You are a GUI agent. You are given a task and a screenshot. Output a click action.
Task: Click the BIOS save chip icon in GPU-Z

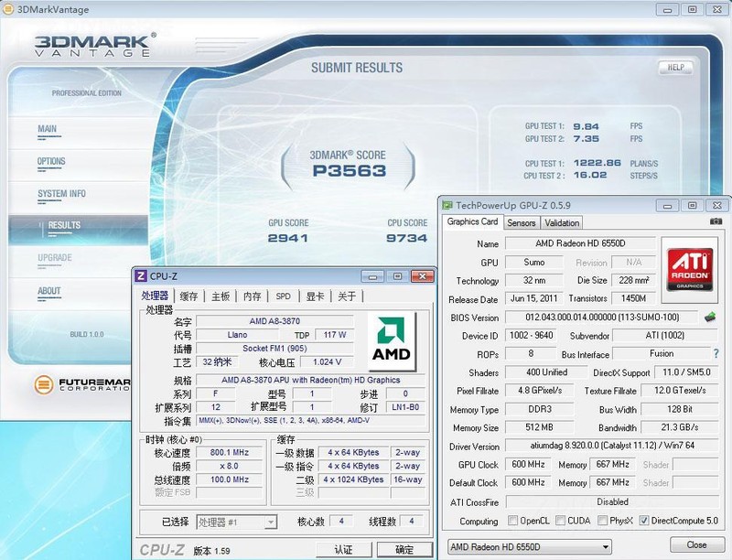click(710, 318)
